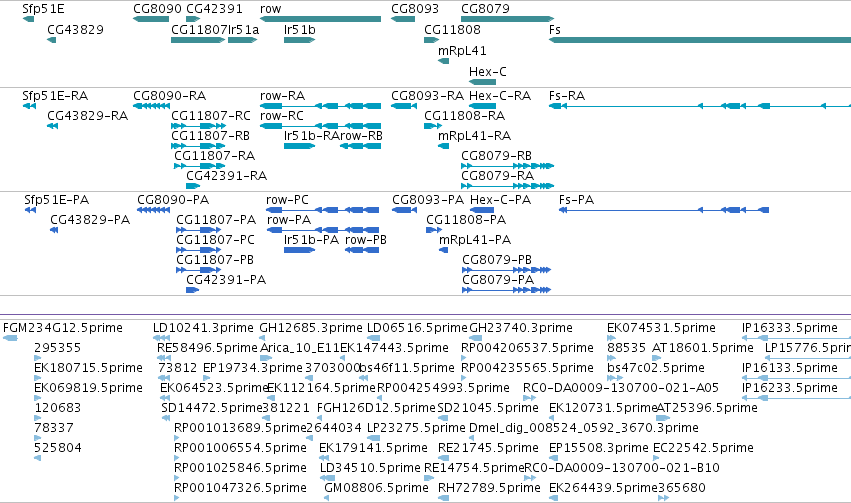Select the Ir51a gene label
The width and height of the screenshot is (851, 503).
click(x=243, y=29)
